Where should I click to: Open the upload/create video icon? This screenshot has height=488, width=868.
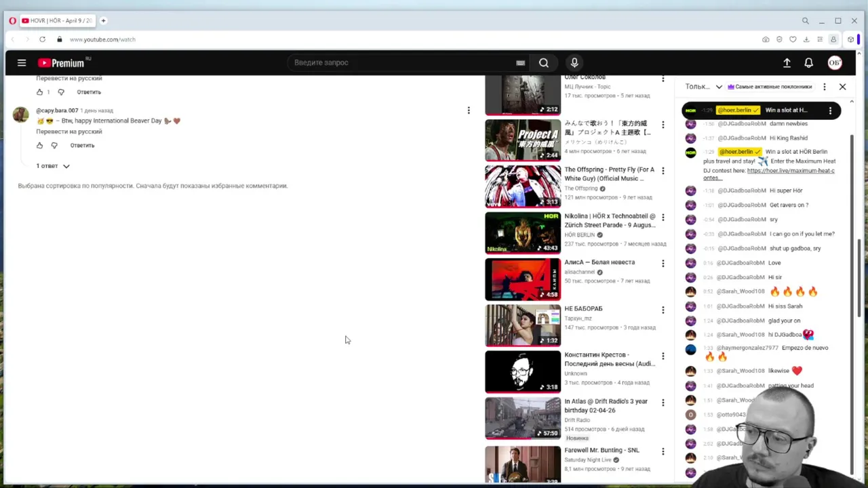[x=787, y=63]
